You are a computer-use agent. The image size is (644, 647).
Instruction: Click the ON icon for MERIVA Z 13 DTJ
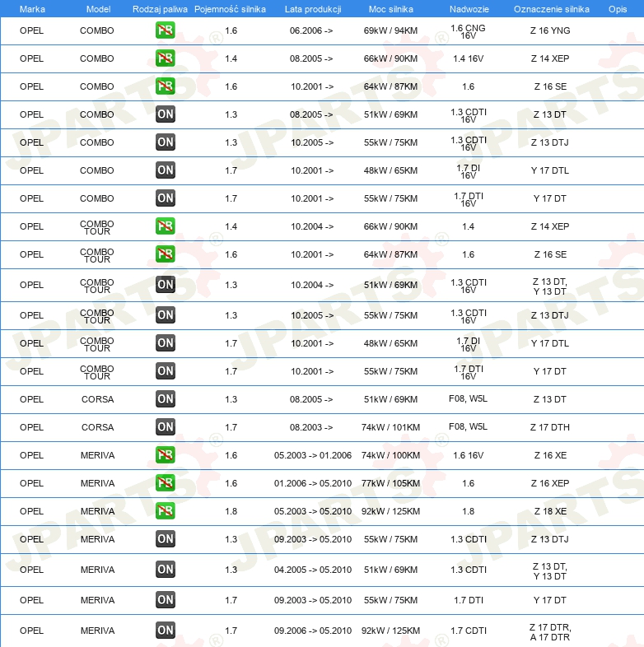(166, 539)
